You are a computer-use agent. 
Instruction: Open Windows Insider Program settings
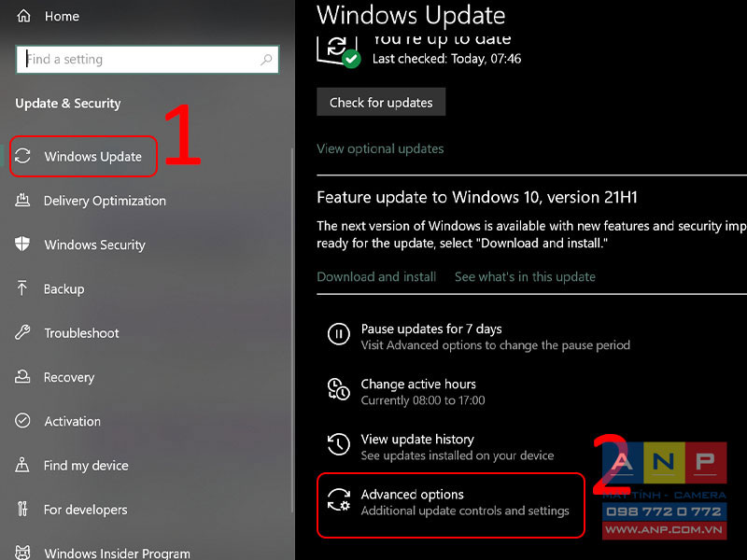[x=118, y=553]
